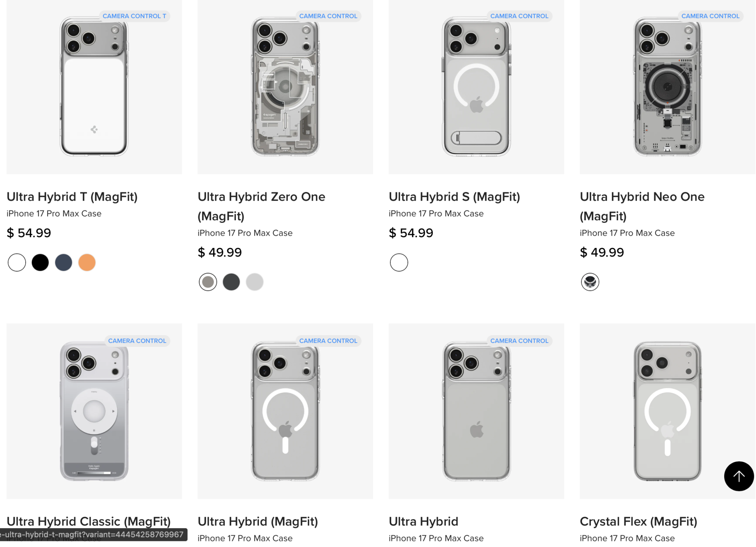Pick orange swatch for Ultra Hybrid T

[x=87, y=263]
